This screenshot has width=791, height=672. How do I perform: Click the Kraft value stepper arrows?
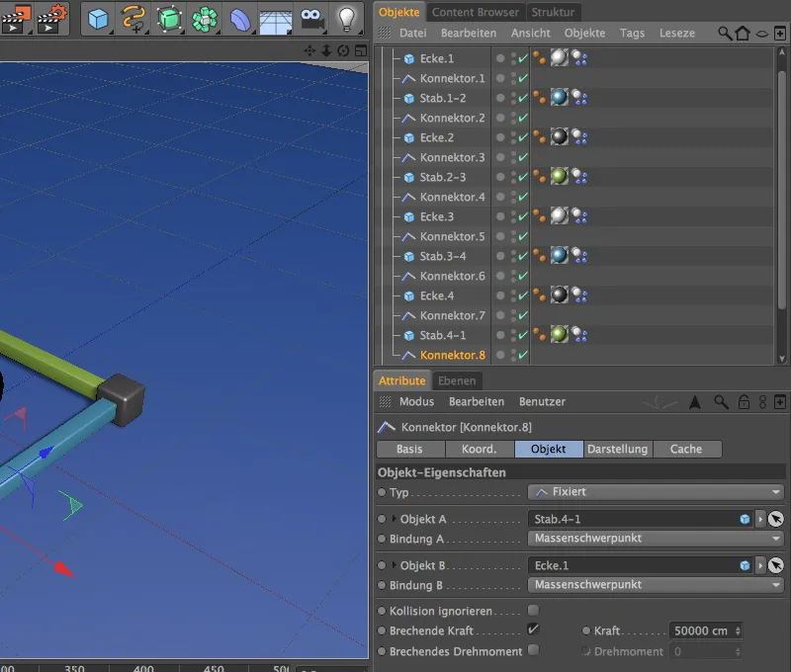738,630
